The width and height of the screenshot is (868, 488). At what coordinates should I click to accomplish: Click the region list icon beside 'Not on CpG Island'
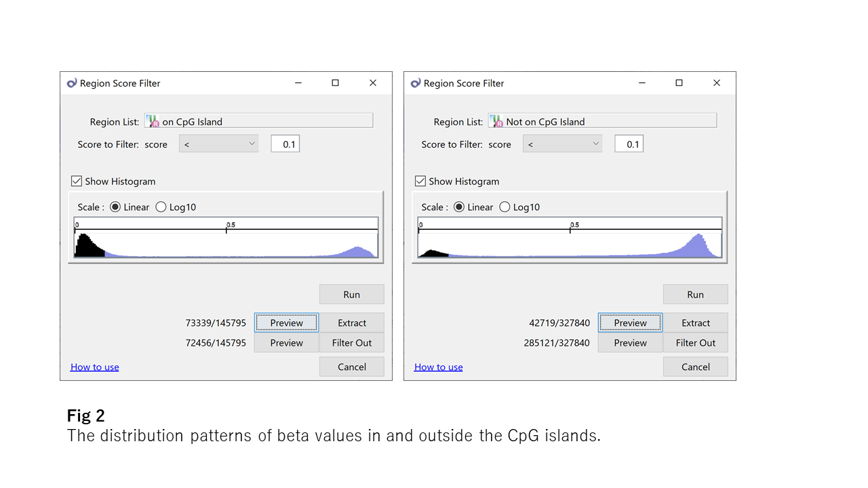tap(498, 122)
